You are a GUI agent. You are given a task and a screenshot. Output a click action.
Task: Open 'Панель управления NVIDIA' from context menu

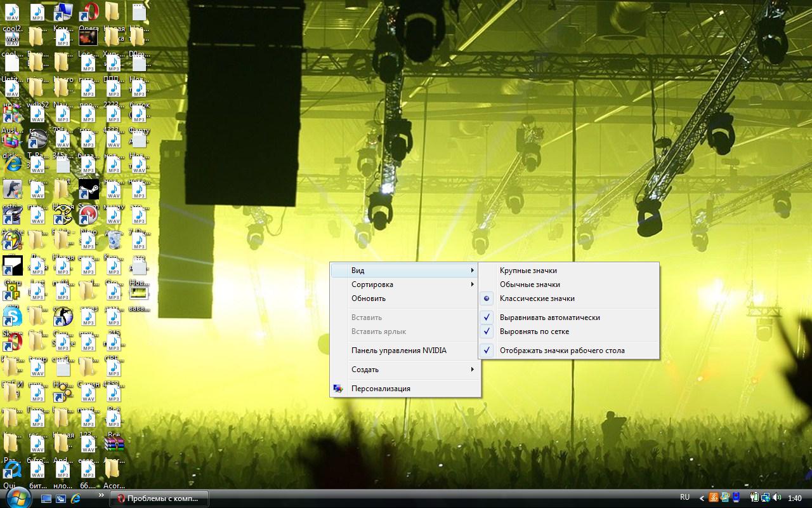point(405,351)
